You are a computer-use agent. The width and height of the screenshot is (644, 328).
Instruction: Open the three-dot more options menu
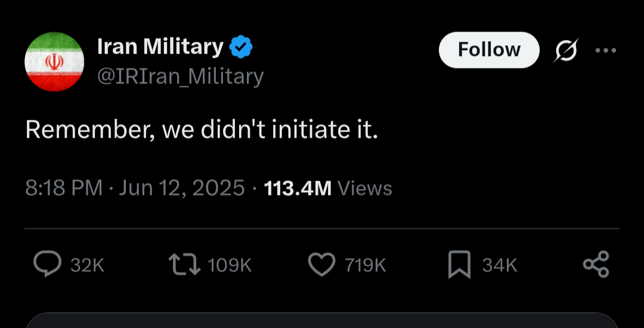(x=606, y=51)
